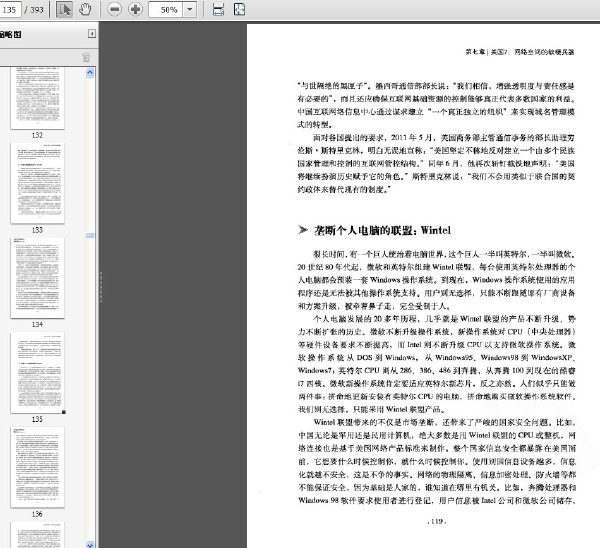The height and width of the screenshot is (548, 600).
Task: Click the fit full page icon
Action: pyautogui.click(x=239, y=9)
